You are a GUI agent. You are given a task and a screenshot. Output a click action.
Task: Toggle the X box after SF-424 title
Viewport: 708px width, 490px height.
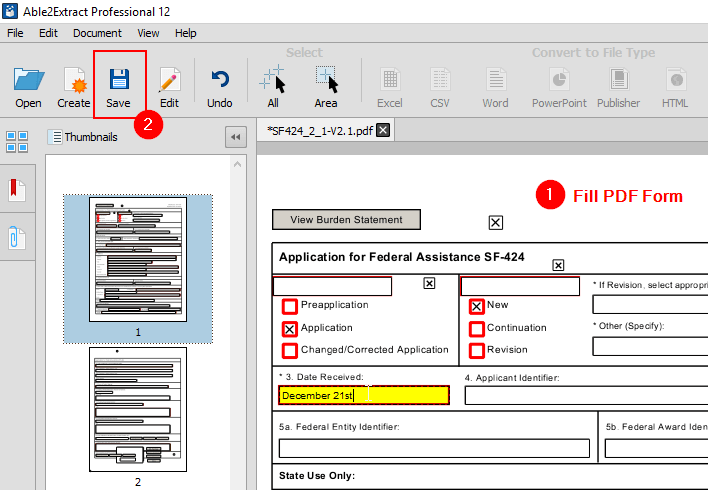[558, 265]
